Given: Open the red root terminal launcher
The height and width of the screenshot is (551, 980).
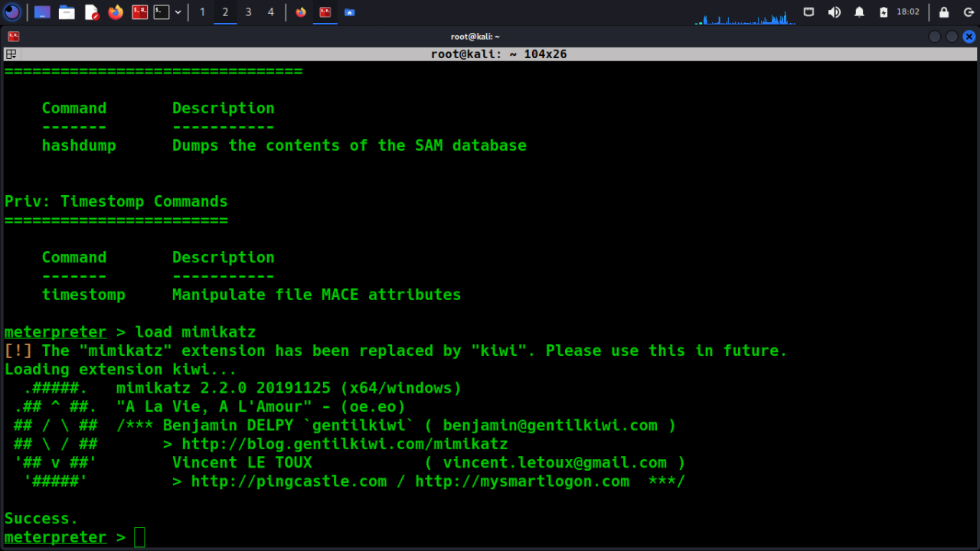Looking at the screenshot, I should point(139,12).
